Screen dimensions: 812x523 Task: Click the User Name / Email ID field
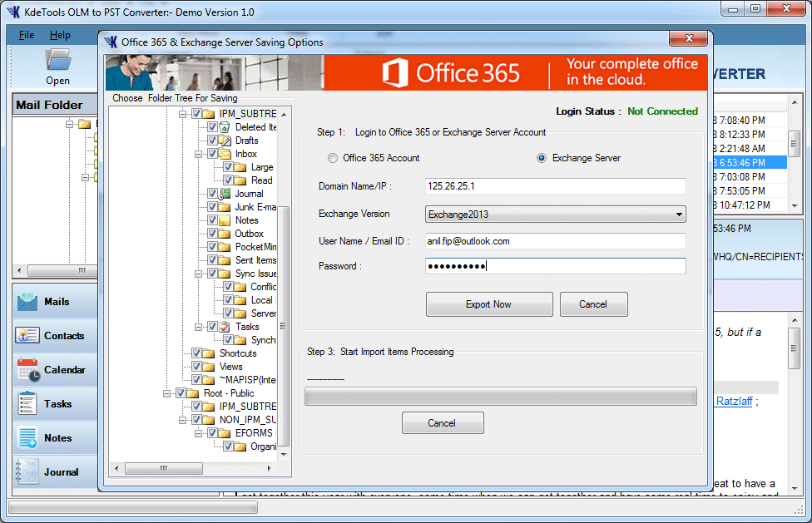(x=555, y=241)
